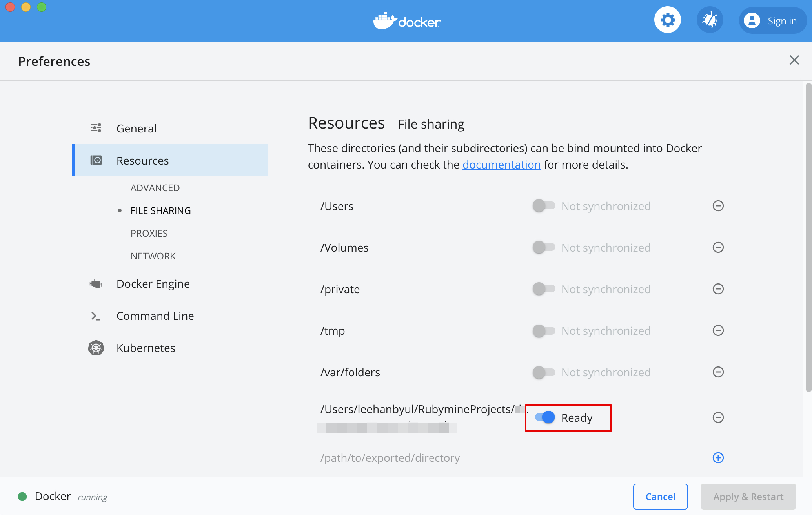Click the Kubernetes wheel icon
Image resolution: width=812 pixels, height=515 pixels.
point(96,348)
